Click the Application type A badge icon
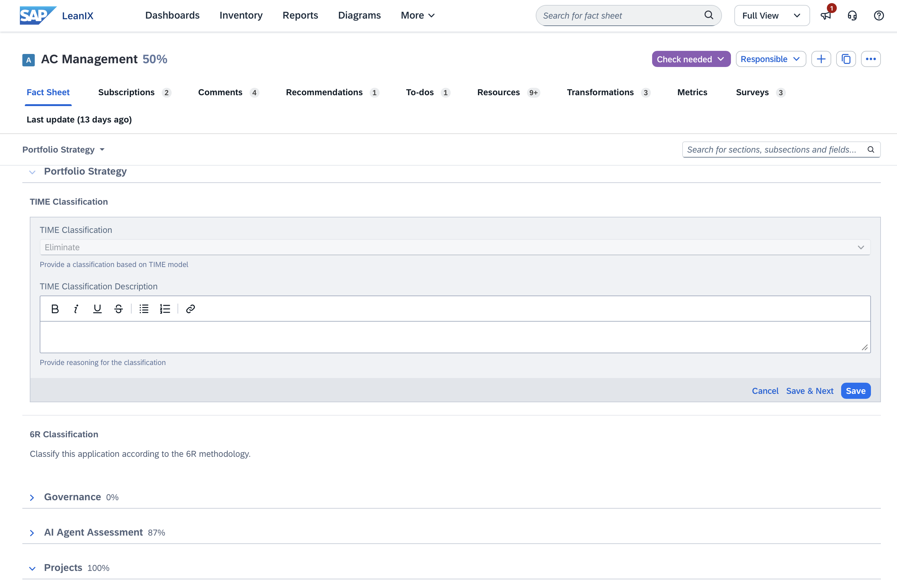 pyautogui.click(x=29, y=60)
